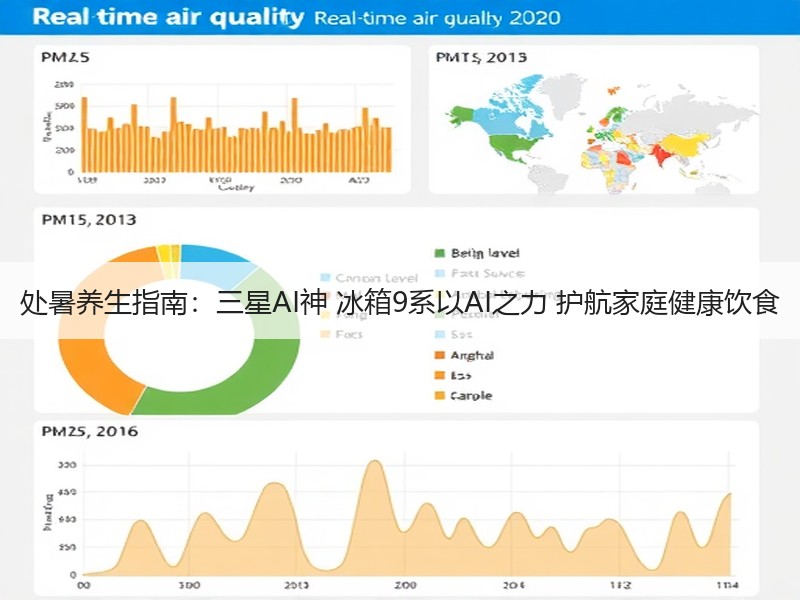
Task: Select the Fast Suvce legend label
Action: [488, 273]
